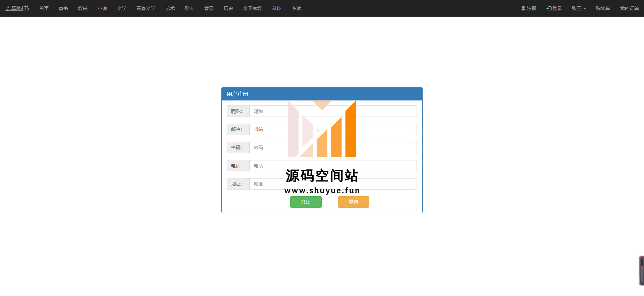Focus the 昵称 input field
Image resolution: width=644 pixels, height=296 pixels.
coord(333,111)
